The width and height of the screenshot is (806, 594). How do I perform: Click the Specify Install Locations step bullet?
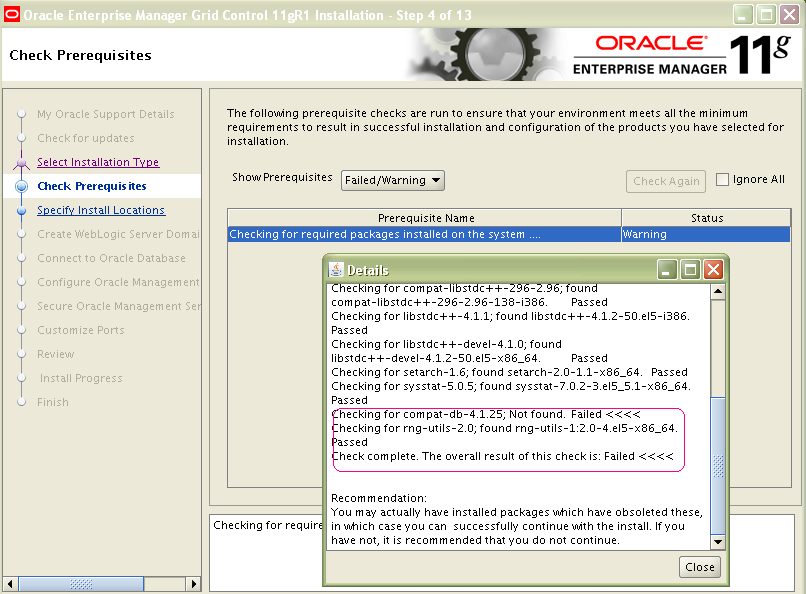21,211
